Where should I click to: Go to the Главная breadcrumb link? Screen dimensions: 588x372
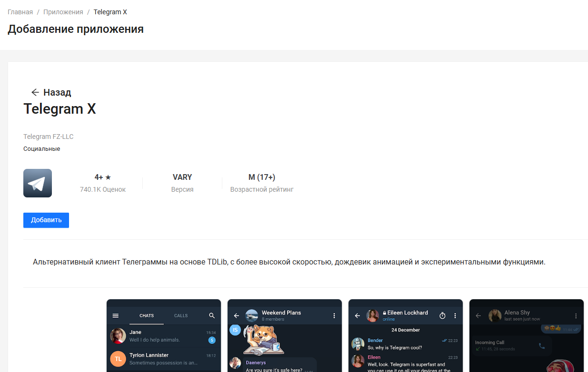(x=20, y=12)
